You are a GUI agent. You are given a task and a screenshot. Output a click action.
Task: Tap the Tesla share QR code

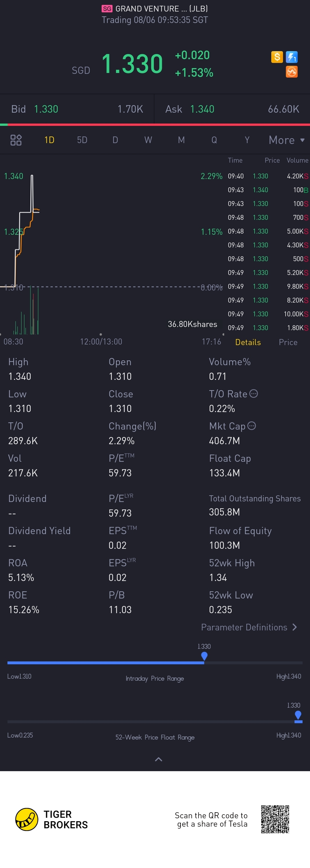click(275, 819)
